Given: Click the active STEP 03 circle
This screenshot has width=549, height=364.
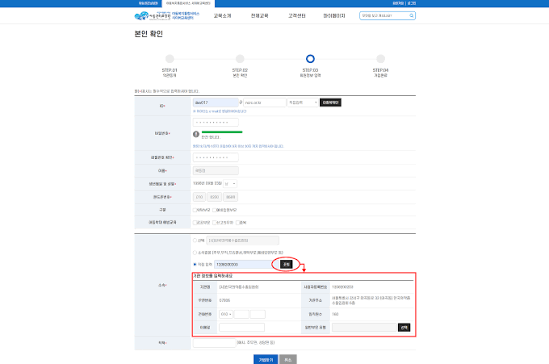Looking at the screenshot, I should (310, 59).
